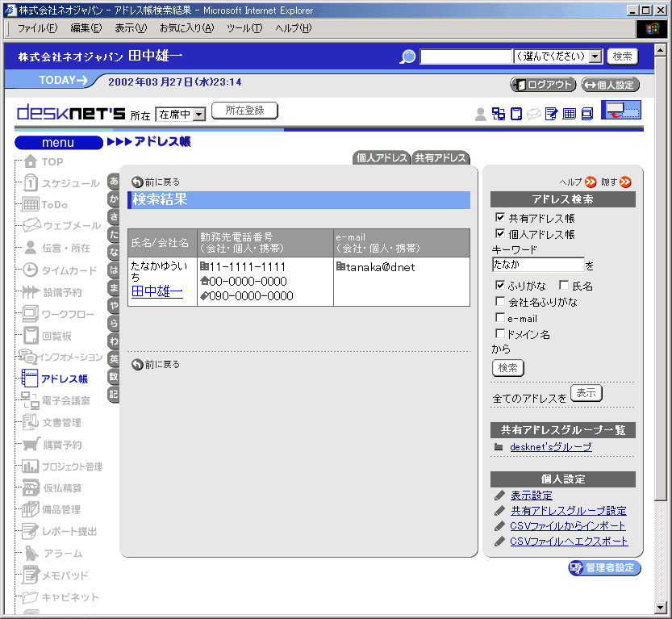Open the 表示(V) menu in the browser menu bar
The height and width of the screenshot is (619, 672).
click(131, 28)
